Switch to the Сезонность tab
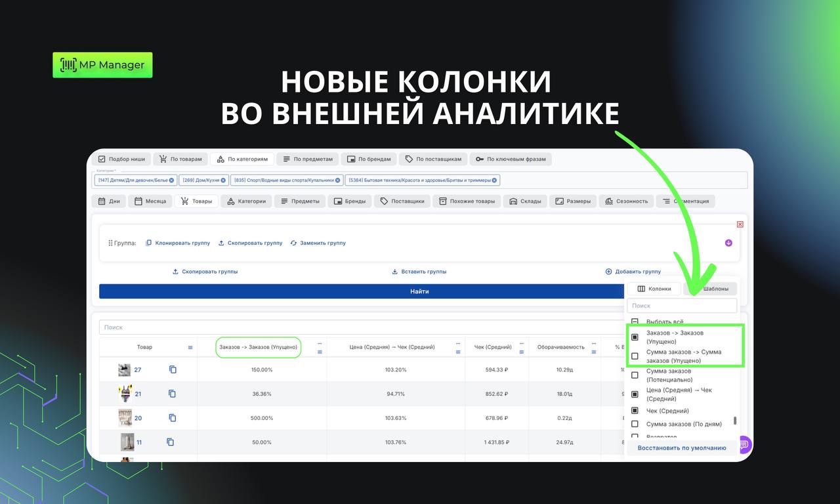The width and height of the screenshot is (840, 504). 626,201
